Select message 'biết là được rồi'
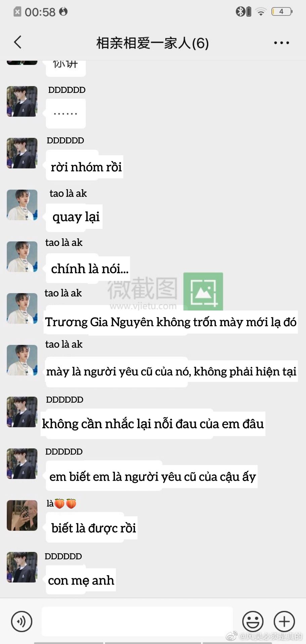 (x=93, y=528)
